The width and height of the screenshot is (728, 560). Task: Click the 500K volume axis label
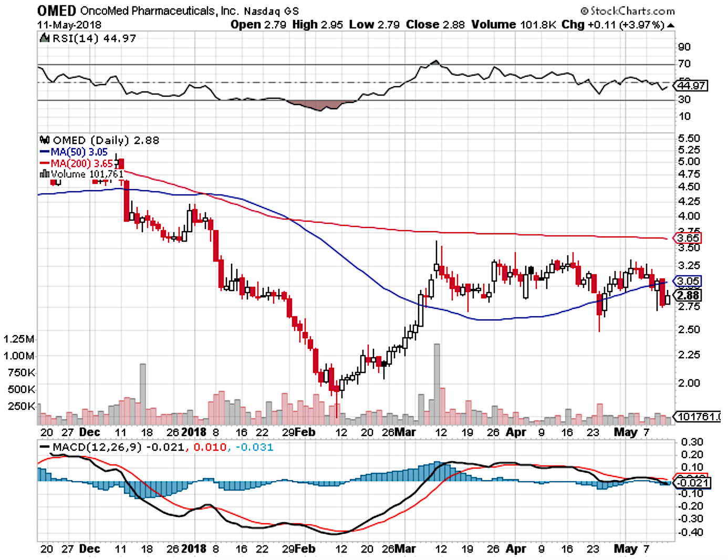tap(22, 389)
